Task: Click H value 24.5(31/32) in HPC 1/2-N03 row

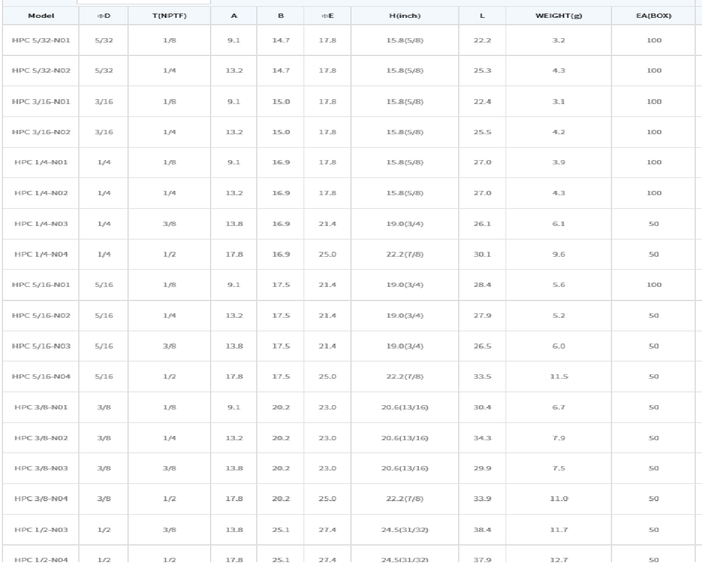Action: click(405, 530)
